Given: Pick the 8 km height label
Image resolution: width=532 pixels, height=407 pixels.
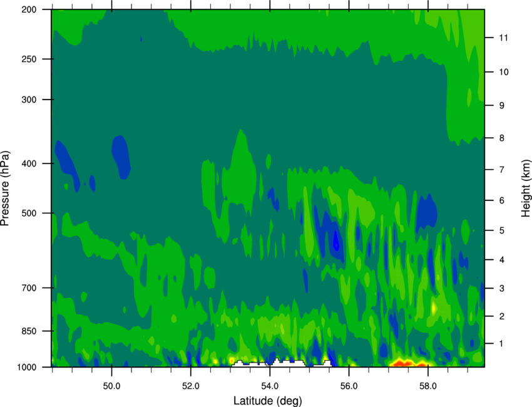Looking at the screenshot, I should 501,138.
